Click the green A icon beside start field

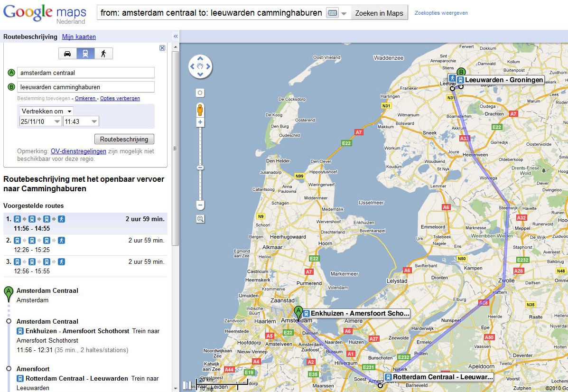point(11,73)
